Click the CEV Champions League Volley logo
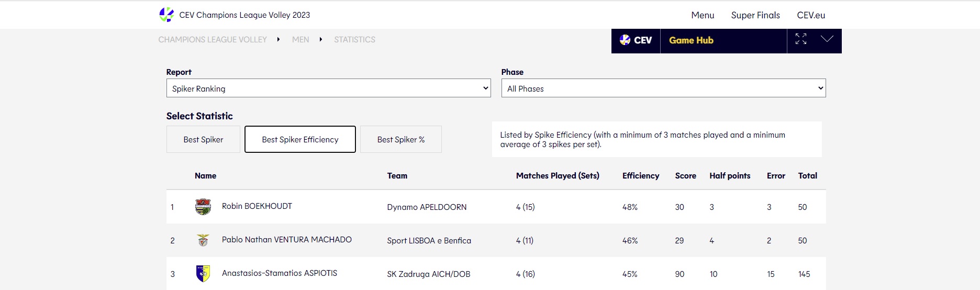Viewport: 980px width, 290px height. 166,15
